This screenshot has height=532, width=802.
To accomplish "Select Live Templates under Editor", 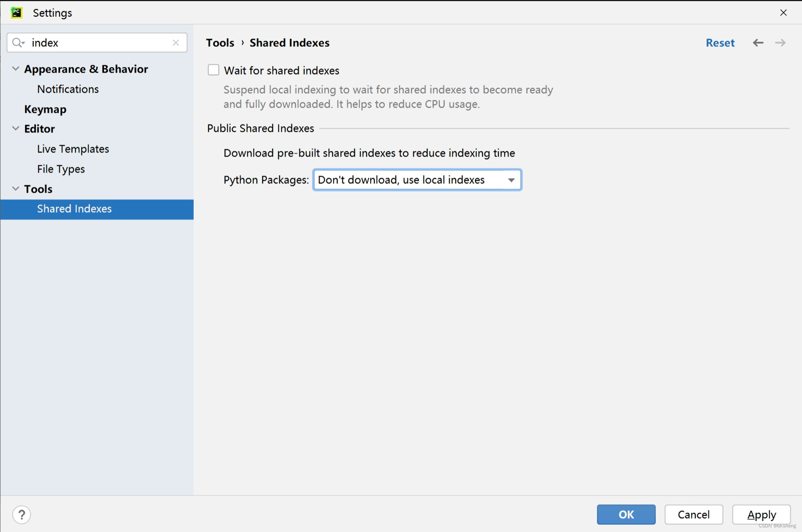I will click(72, 148).
